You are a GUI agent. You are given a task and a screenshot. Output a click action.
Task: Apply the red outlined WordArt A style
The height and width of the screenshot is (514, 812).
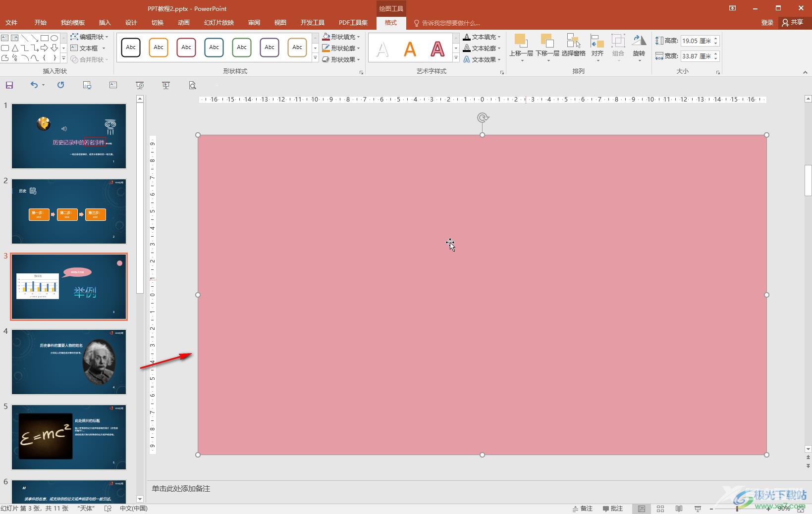437,49
